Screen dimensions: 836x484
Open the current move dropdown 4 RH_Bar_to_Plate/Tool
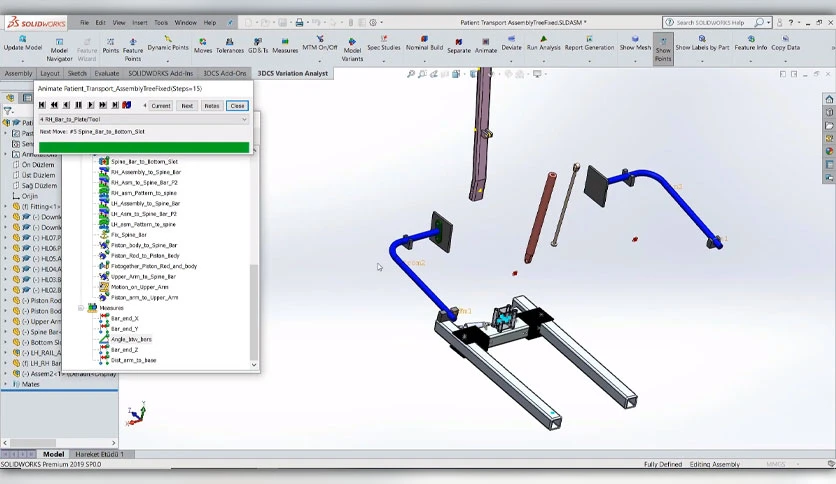(x=143, y=119)
